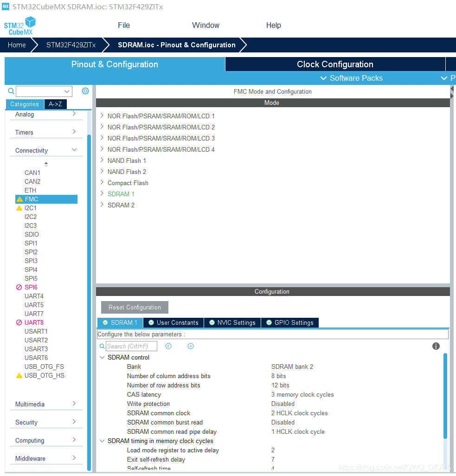Image resolution: width=456 pixels, height=476 pixels.
Task: Click the parameters panel vertical scrollbar
Action: point(445,396)
